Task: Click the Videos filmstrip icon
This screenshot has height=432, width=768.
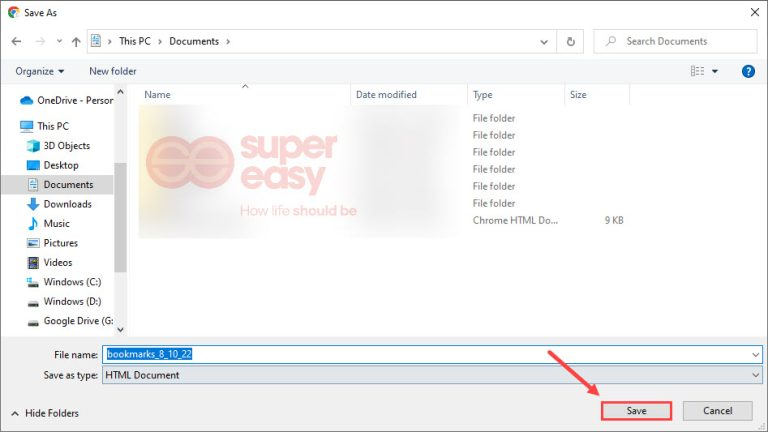Action: tap(33, 263)
